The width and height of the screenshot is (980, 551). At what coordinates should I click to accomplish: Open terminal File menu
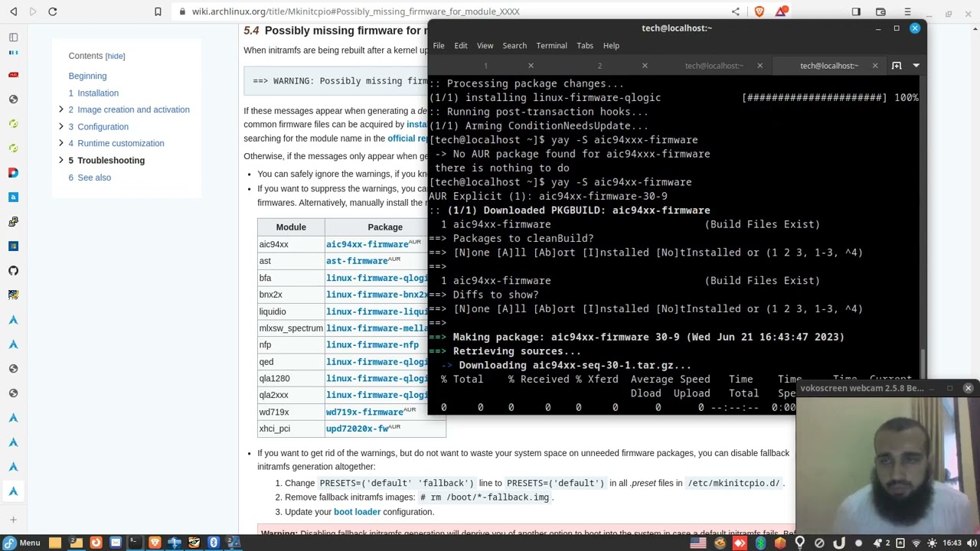point(439,45)
